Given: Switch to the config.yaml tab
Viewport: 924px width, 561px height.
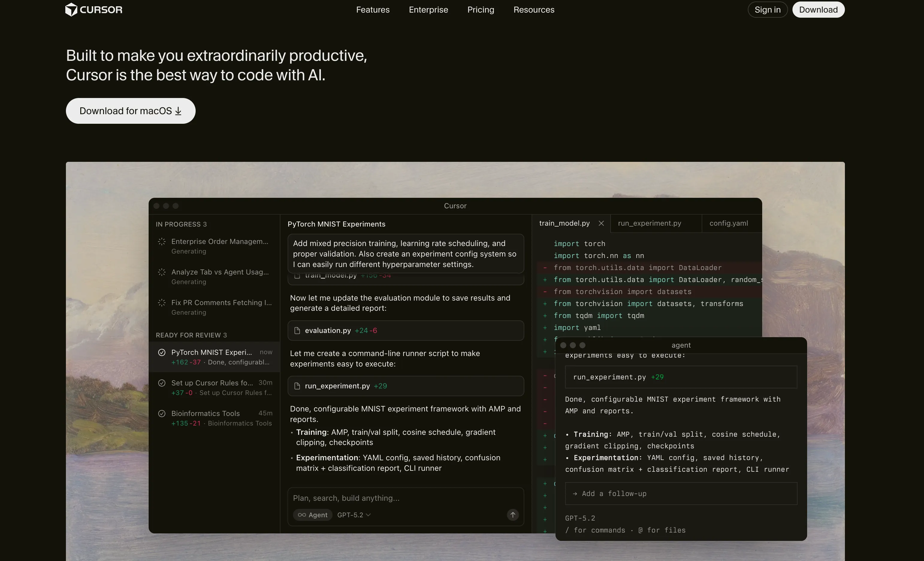Looking at the screenshot, I should coord(729,224).
